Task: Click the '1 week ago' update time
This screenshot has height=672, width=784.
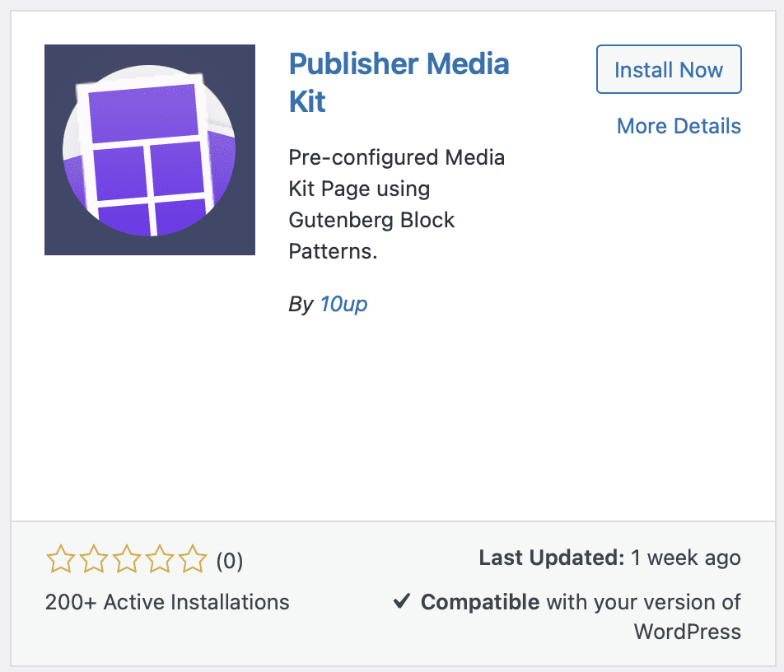Action: coord(686,558)
